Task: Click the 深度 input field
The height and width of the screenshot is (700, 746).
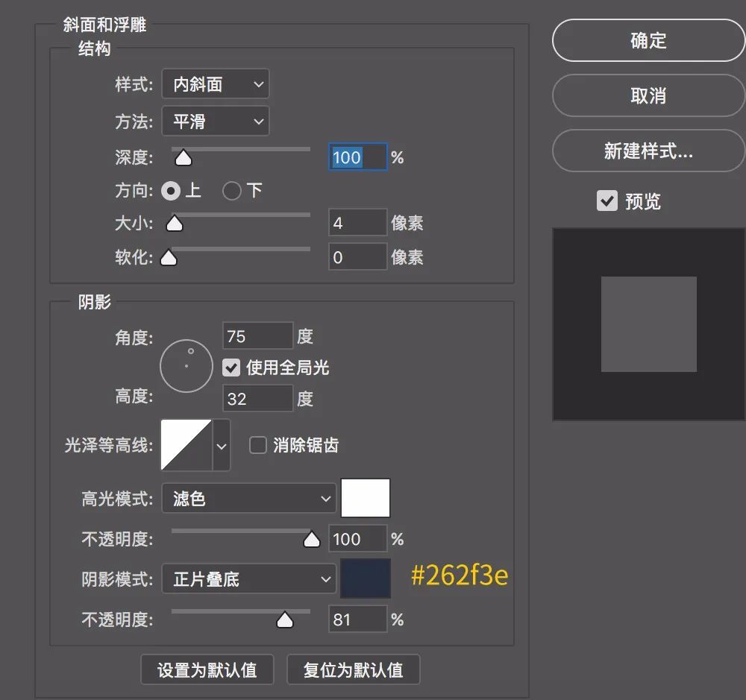Action: (x=357, y=157)
